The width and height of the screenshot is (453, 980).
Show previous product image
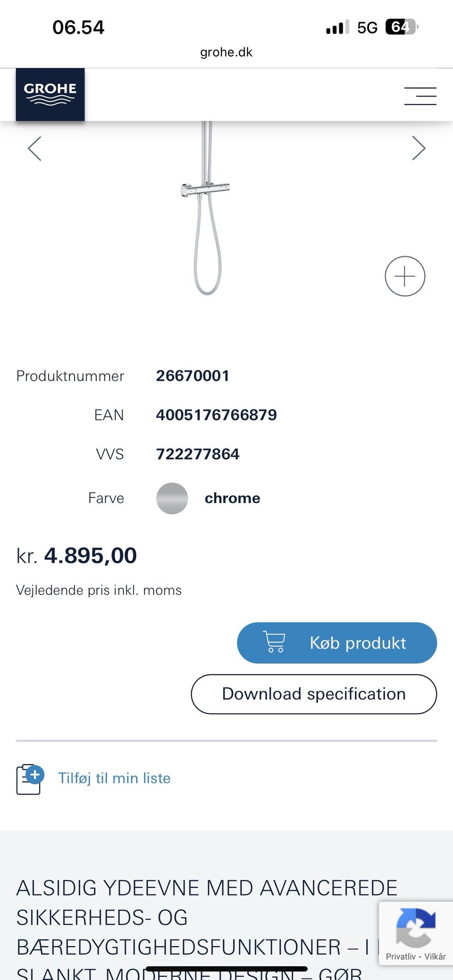click(34, 149)
